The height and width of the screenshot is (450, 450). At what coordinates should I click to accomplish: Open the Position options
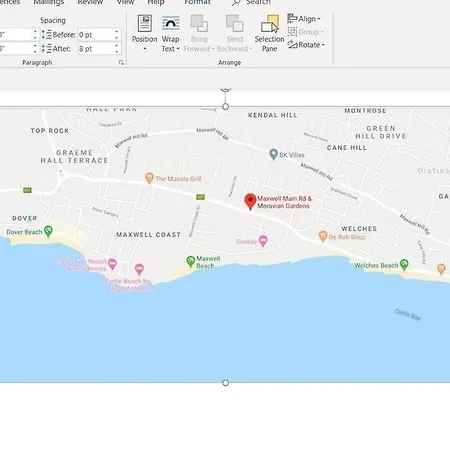[144, 33]
